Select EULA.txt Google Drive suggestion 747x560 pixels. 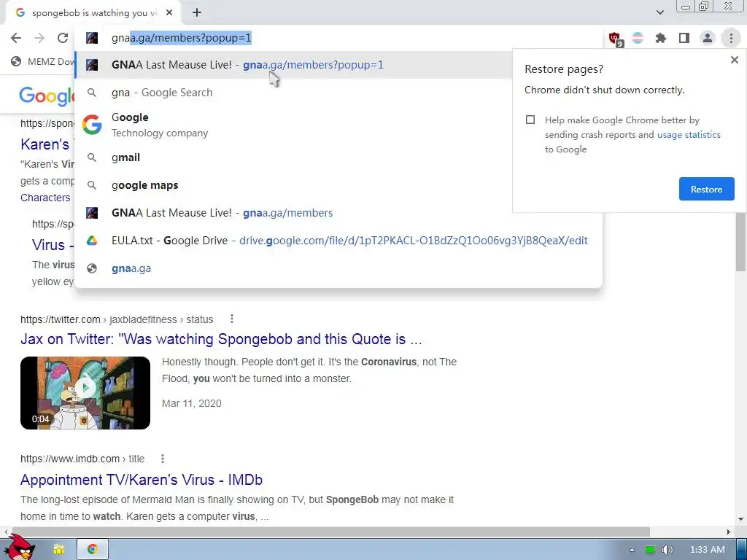[338, 241]
